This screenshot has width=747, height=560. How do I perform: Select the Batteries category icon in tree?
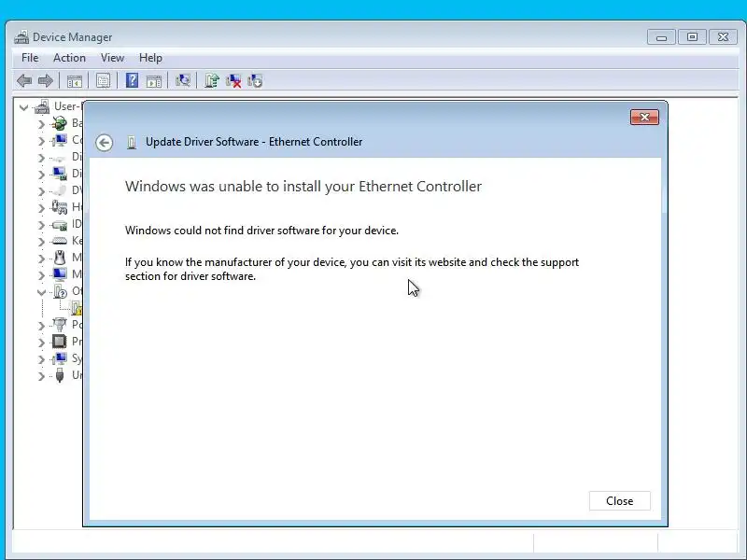(x=60, y=123)
